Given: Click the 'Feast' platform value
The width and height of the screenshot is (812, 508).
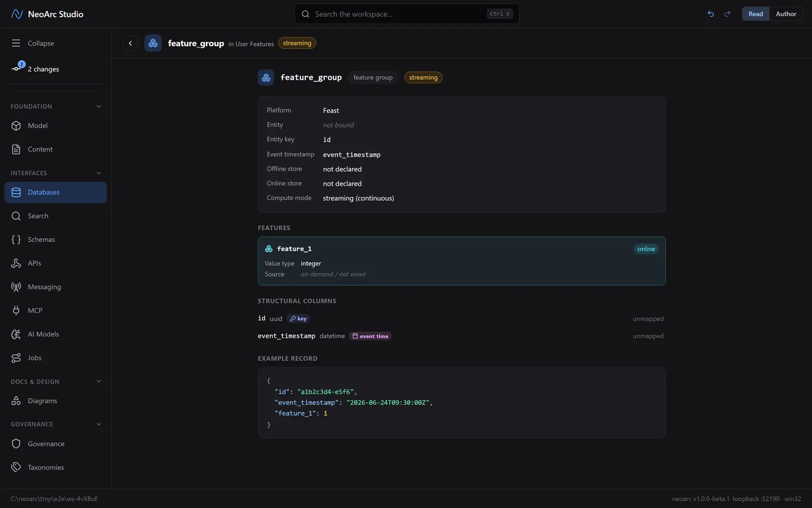Looking at the screenshot, I should [331, 110].
